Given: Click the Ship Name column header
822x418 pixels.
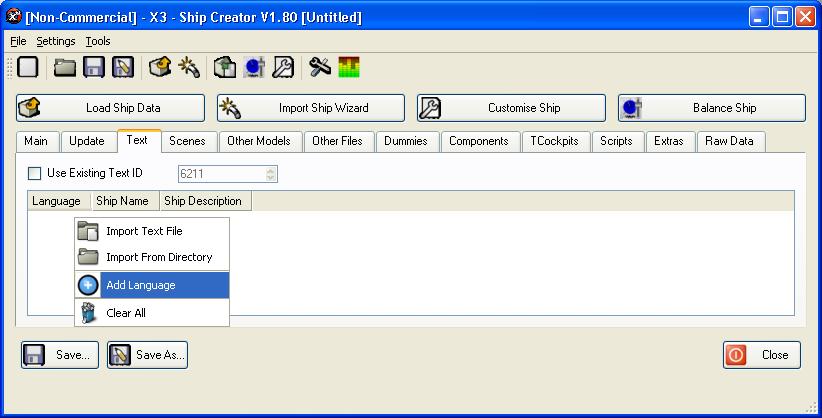Looking at the screenshot, I should coord(126,201).
